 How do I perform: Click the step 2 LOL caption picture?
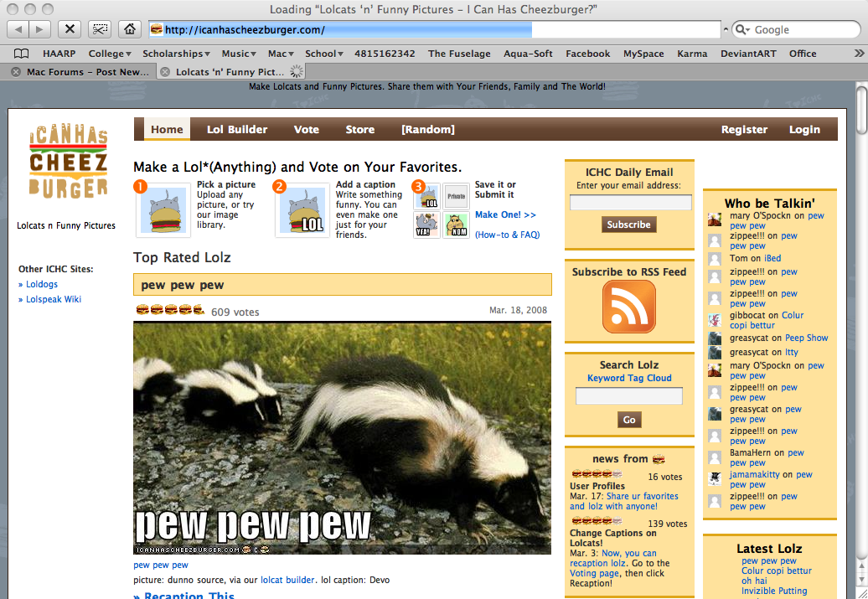click(302, 210)
